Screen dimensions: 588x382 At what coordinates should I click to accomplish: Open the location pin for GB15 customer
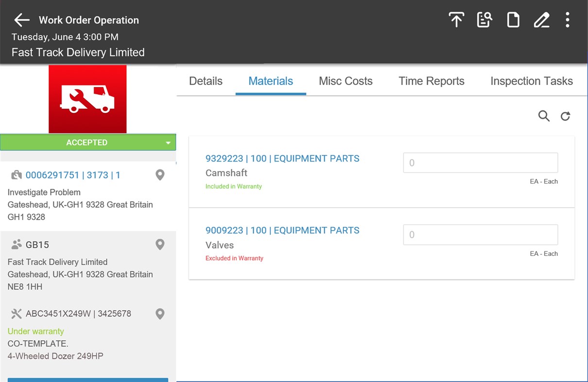160,245
